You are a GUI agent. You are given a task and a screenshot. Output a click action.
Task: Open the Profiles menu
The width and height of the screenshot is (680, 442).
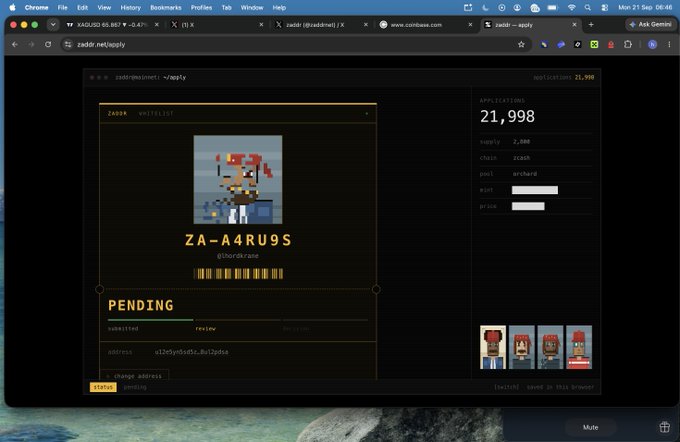click(x=201, y=7)
